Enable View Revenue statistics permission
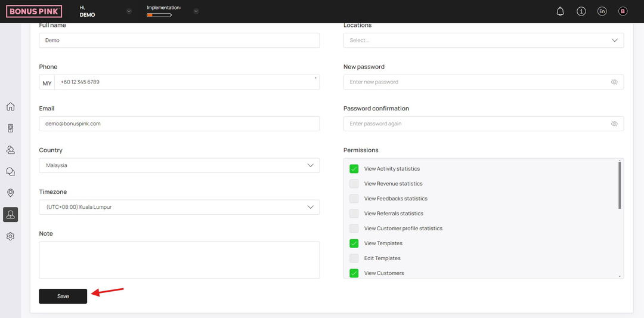This screenshot has height=318, width=644. click(x=354, y=184)
